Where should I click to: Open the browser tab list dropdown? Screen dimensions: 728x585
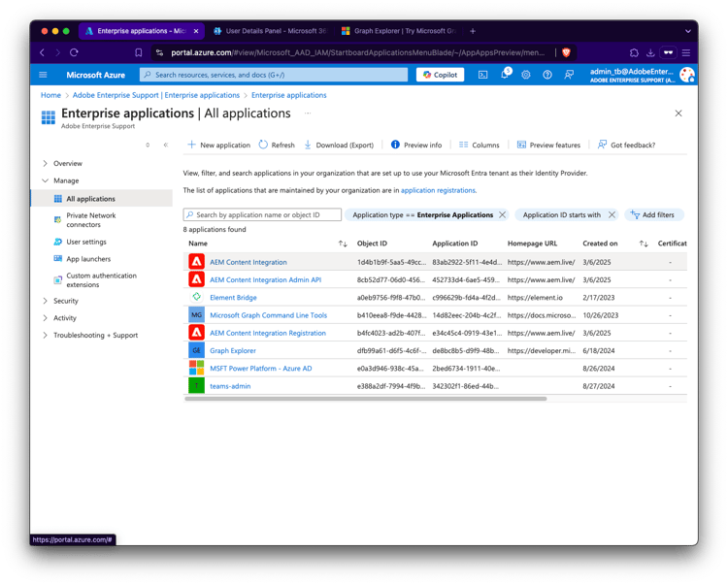[x=687, y=31]
